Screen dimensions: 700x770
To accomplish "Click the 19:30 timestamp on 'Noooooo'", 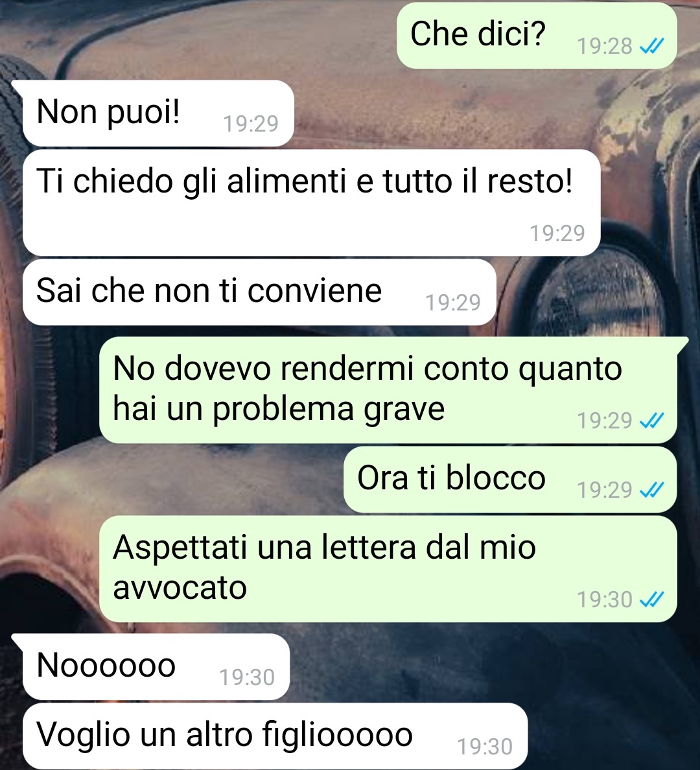I will click(246, 678).
